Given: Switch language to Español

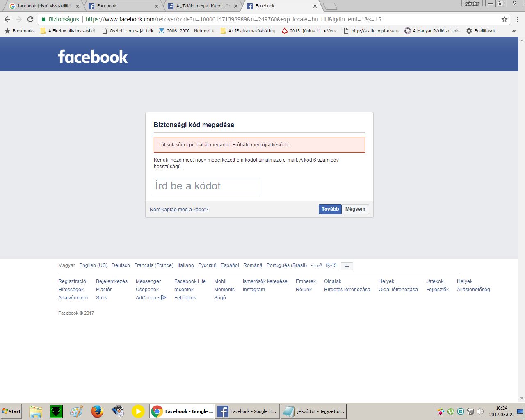Looking at the screenshot, I should (230, 265).
